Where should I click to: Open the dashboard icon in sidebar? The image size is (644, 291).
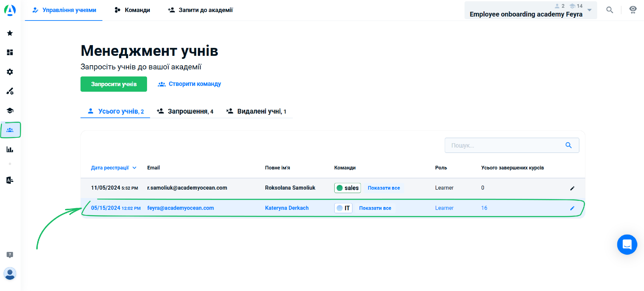[10, 52]
